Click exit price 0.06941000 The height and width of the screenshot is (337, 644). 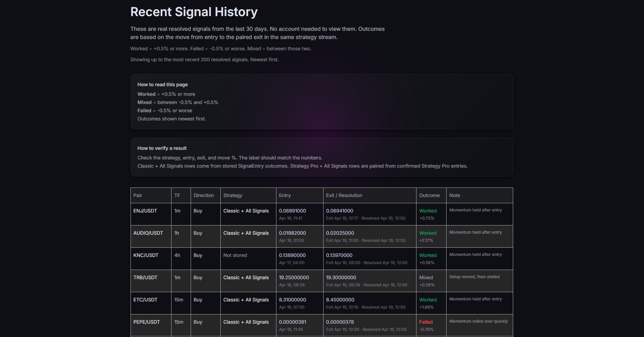tap(340, 211)
